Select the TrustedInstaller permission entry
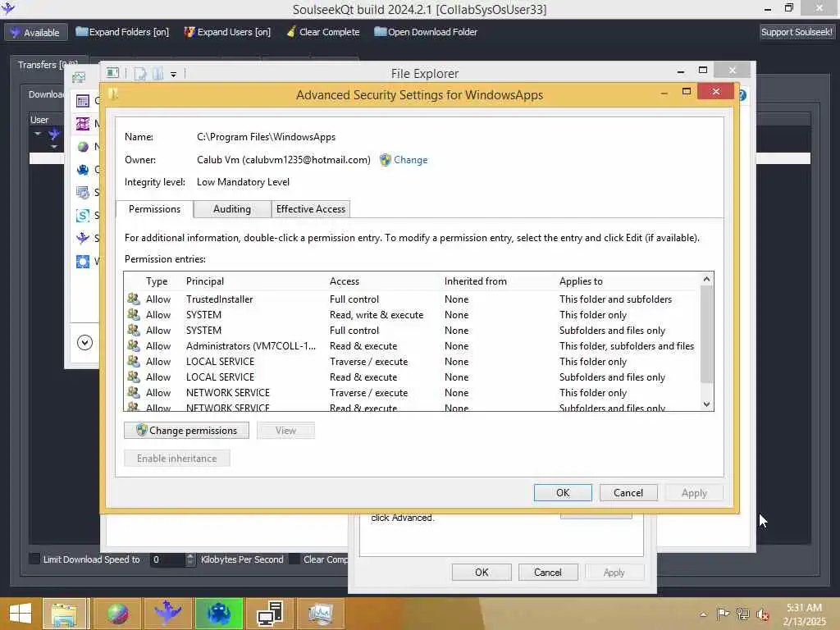This screenshot has height=630, width=840. point(413,299)
